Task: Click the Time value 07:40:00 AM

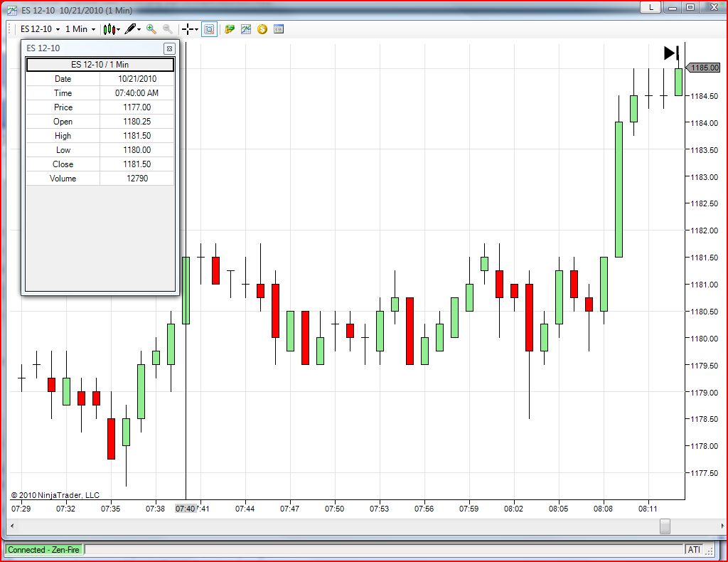Action: 137,93
